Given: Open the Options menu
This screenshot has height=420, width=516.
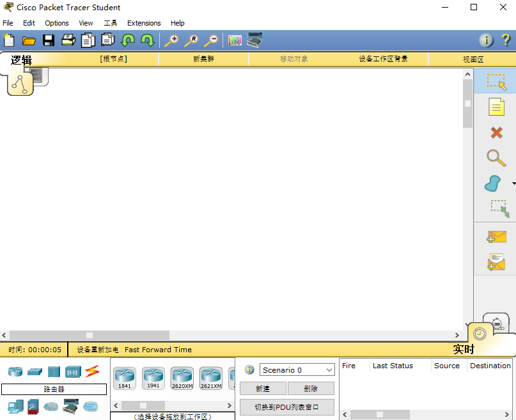Looking at the screenshot, I should pos(57,23).
